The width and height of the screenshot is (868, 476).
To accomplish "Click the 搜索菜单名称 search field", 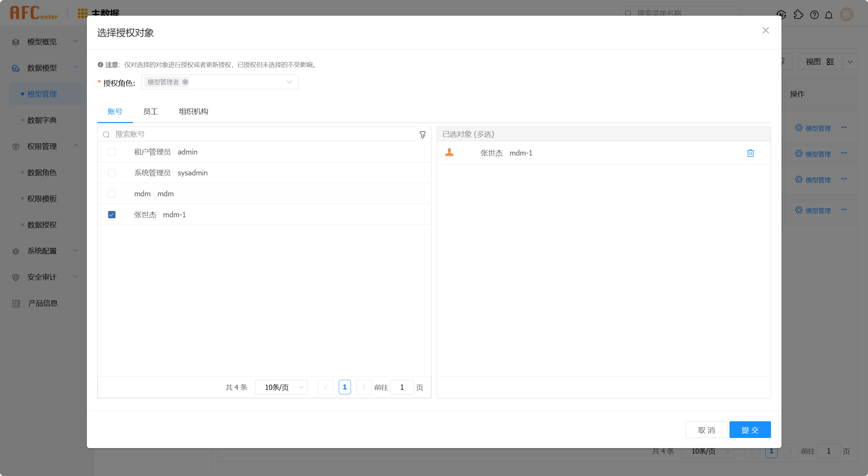I will point(680,13).
